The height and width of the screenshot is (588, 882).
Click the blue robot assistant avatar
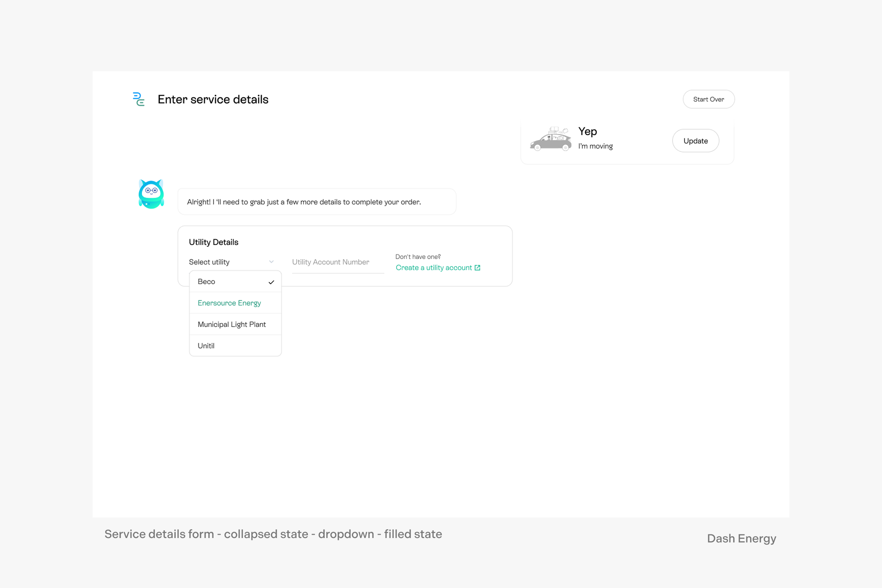(x=151, y=194)
